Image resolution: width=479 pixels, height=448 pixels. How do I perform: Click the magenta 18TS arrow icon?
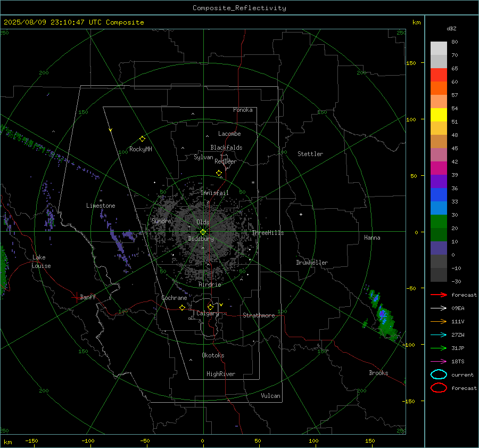point(439,362)
